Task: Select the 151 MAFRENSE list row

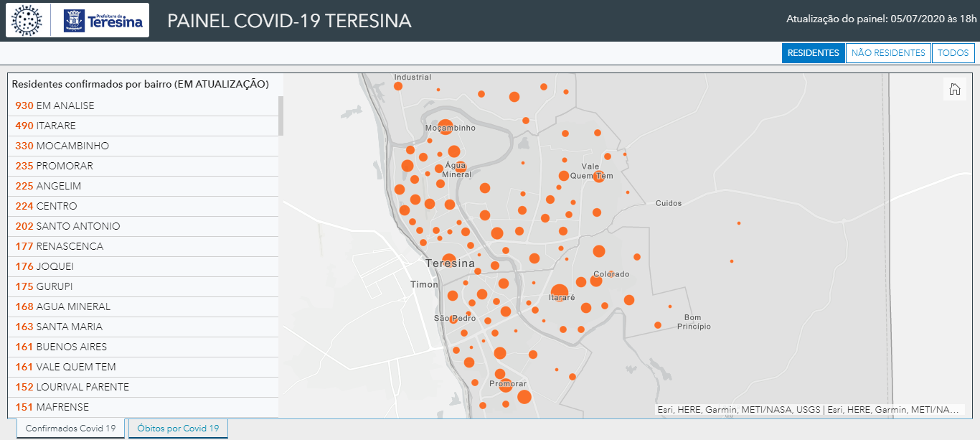Action: tap(143, 407)
